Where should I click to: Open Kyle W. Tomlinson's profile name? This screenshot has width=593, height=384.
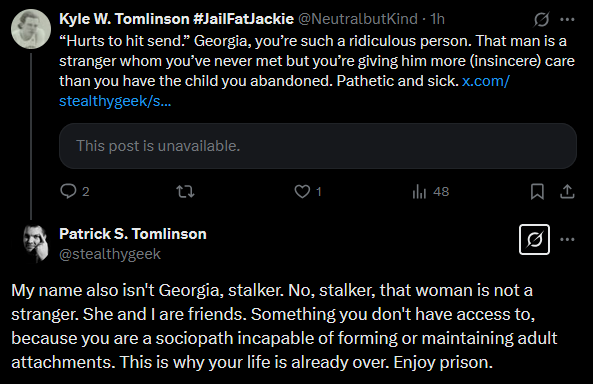(x=176, y=19)
